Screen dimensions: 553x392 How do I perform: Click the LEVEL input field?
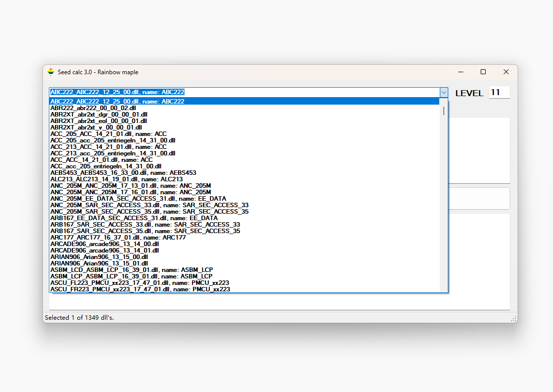pyautogui.click(x=499, y=93)
